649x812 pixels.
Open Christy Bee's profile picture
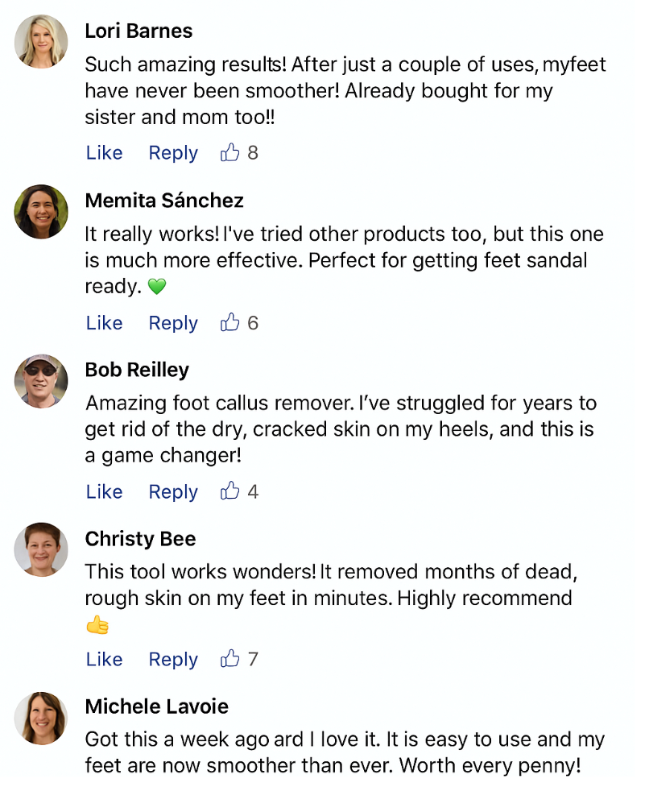click(41, 549)
